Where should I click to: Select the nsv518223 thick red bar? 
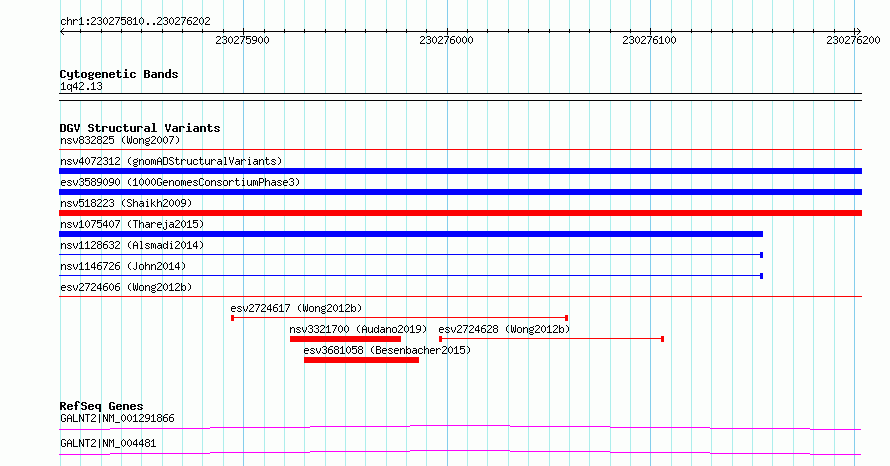460,213
